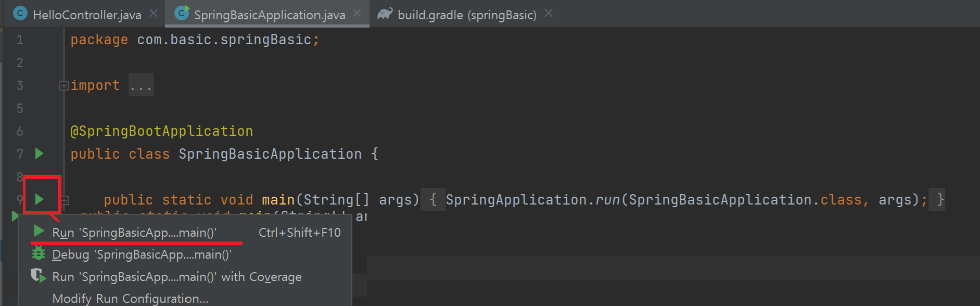Viewport: 980px width, 306px height.
Task: Click the shield coverage icon in the menu
Action: click(x=39, y=275)
